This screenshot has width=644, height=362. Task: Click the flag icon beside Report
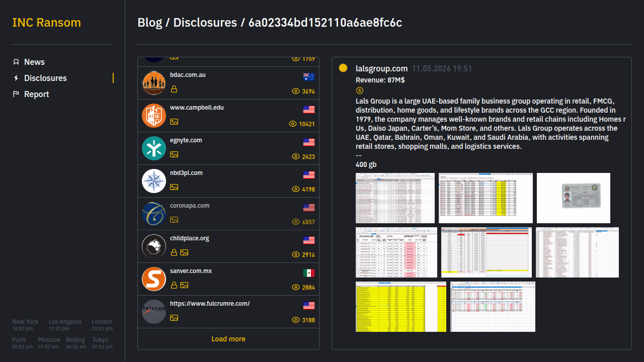pos(16,94)
